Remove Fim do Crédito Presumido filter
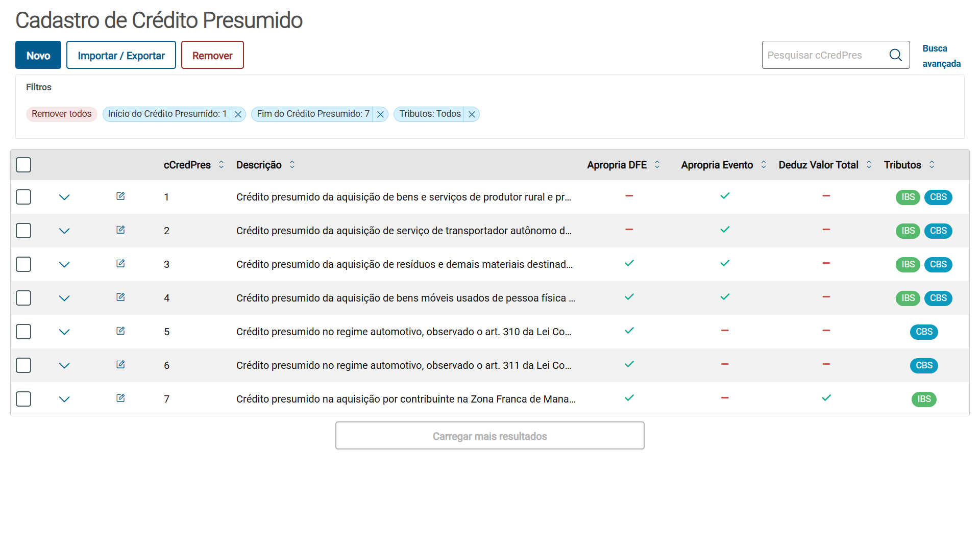The width and height of the screenshot is (980, 551). [x=380, y=114]
